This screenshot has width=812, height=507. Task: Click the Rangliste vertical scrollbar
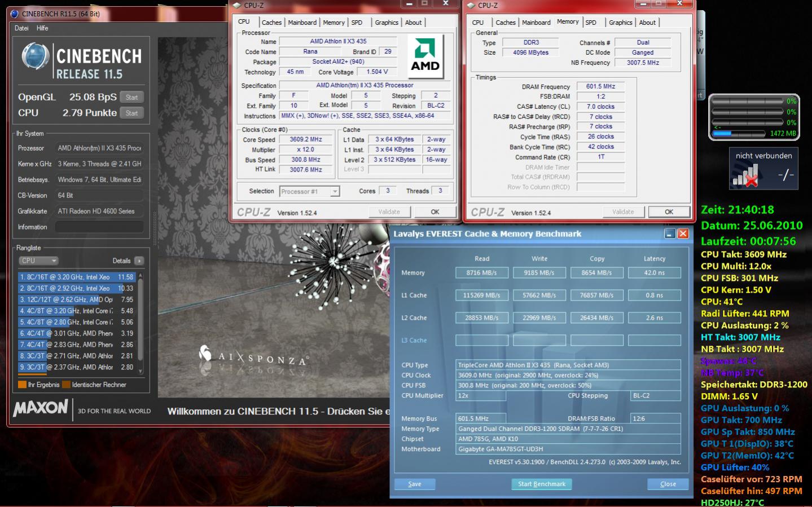141,323
